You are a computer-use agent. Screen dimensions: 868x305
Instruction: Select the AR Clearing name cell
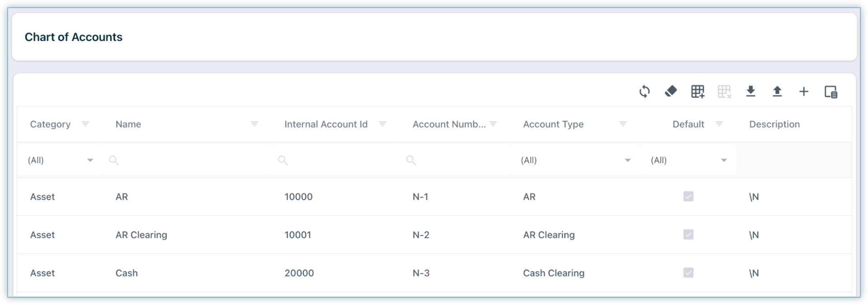[142, 235]
